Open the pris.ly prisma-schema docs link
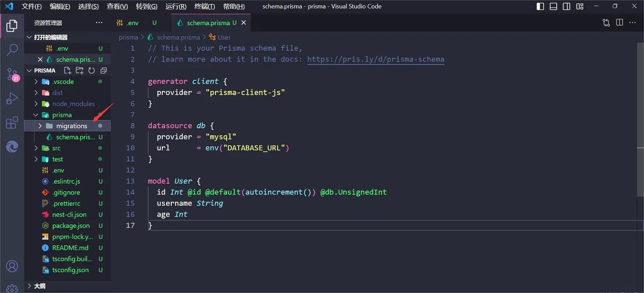The width and height of the screenshot is (644, 293). 375,59
